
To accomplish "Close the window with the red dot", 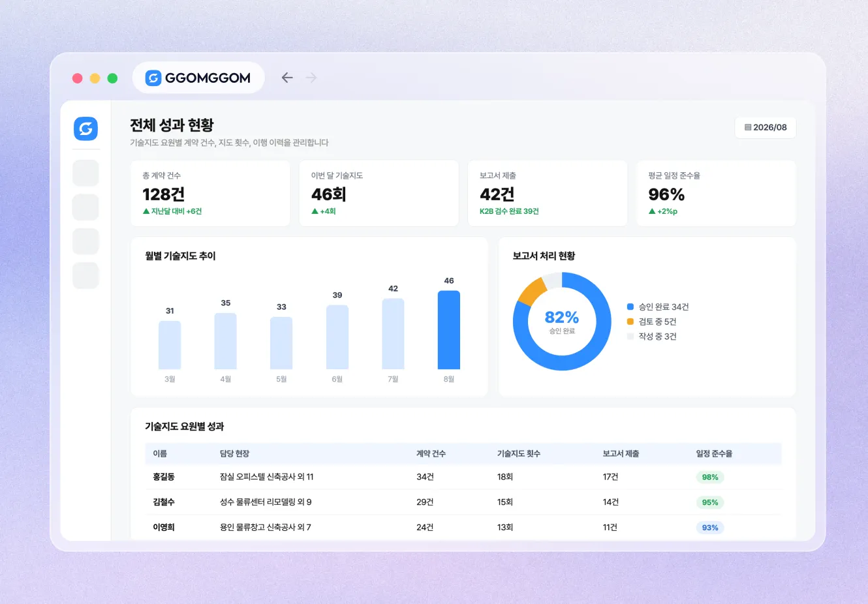I will pyautogui.click(x=77, y=78).
